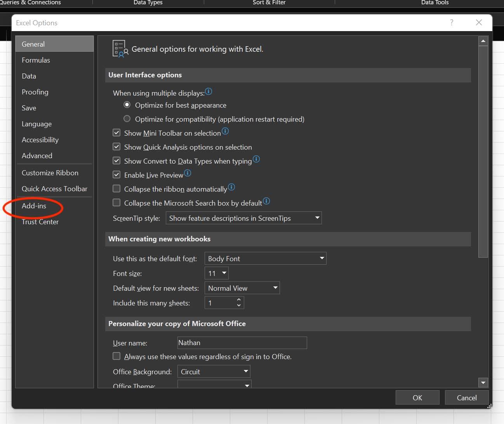Screen dimensions: 504x424
Task: Click the OK button
Action: click(417, 398)
